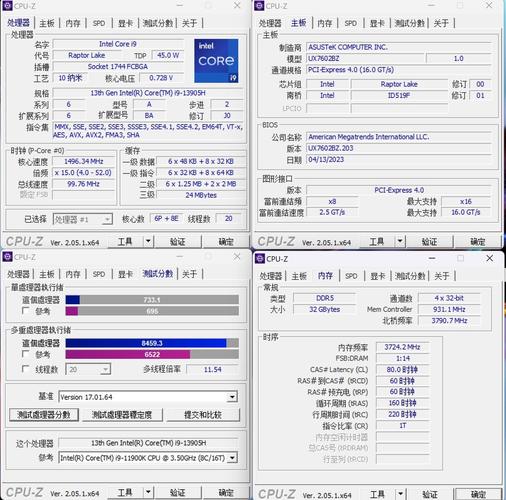Screen dimensions: 506x500
Task: Expand tools dropdown arrow in processor window
Action: (x=148, y=241)
